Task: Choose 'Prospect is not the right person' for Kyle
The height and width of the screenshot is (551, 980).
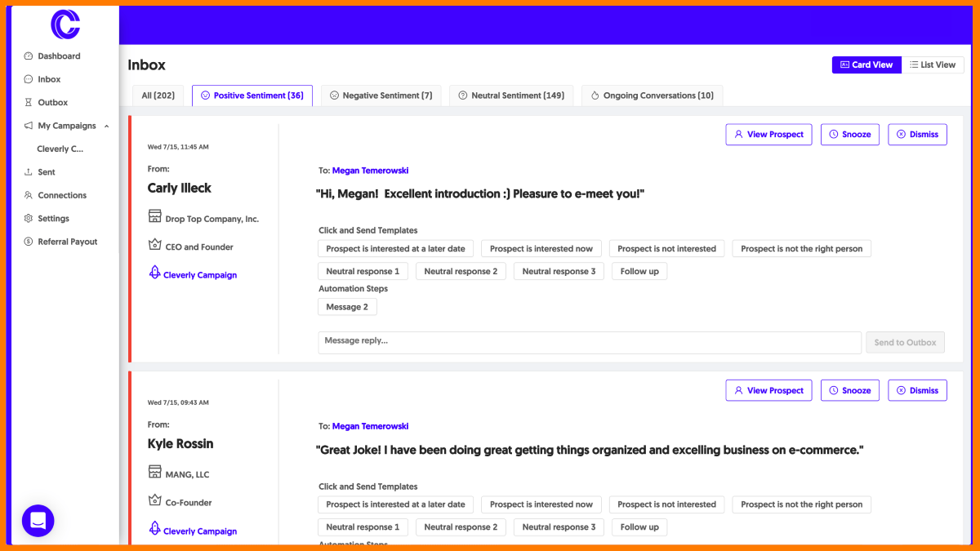Action: [x=801, y=504]
